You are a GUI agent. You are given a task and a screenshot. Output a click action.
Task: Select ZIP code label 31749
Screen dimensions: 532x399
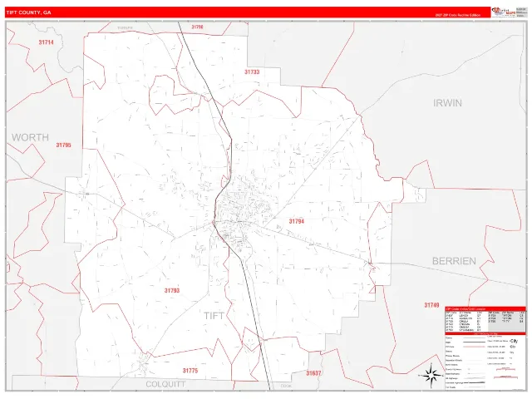(431, 305)
